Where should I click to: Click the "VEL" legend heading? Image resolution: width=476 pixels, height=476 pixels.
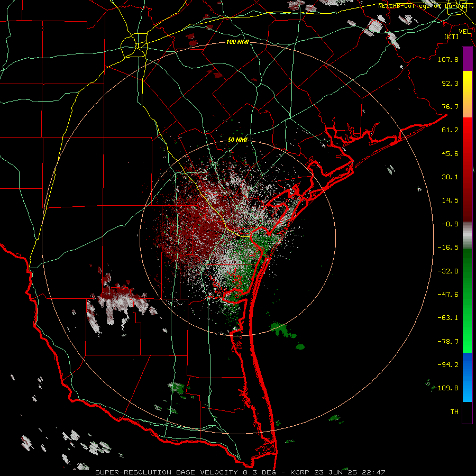(464, 32)
